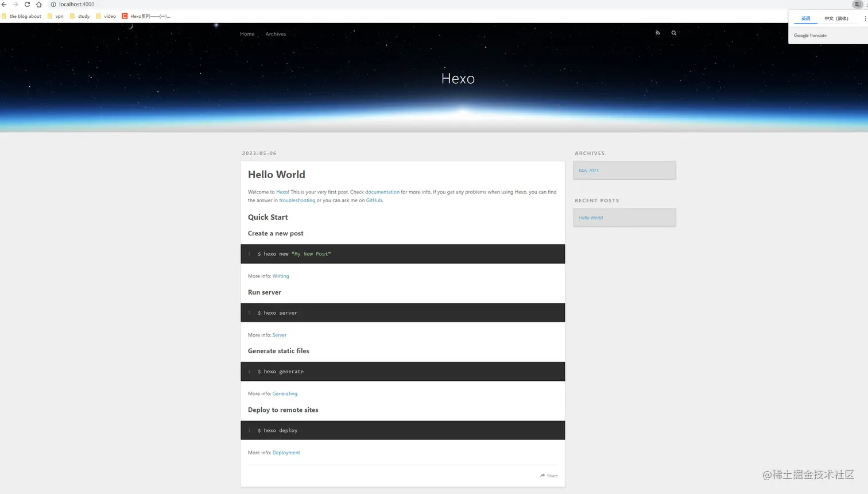The image size is (868, 494).
Task: Click the 2023-05-06 post date
Action: 259,153
